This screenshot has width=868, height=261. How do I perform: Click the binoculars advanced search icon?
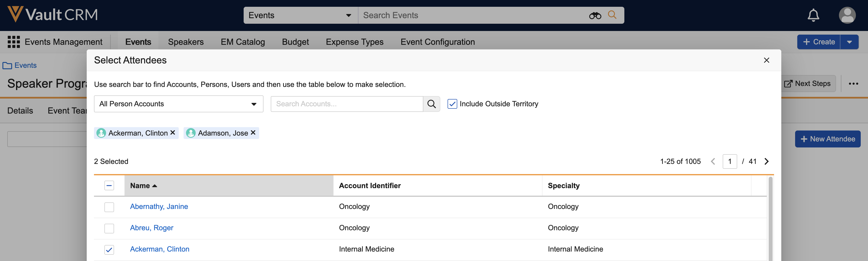(595, 15)
